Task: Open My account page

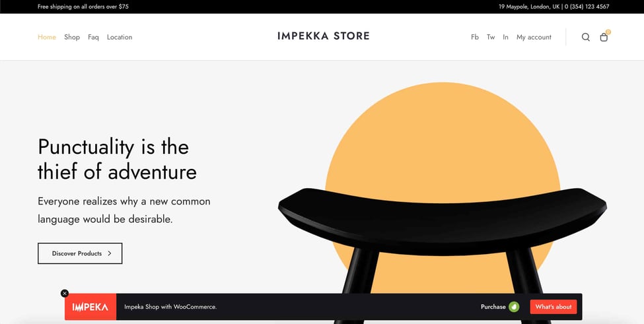Action: [x=534, y=38]
